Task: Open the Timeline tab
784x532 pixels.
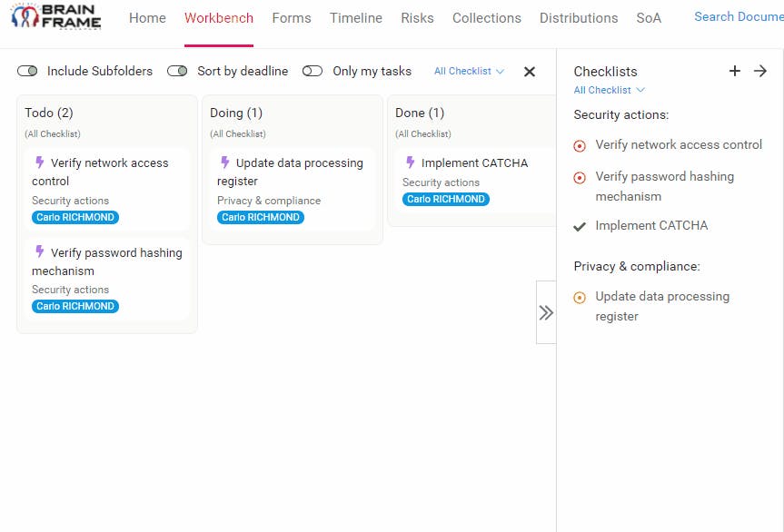Action: click(x=356, y=18)
